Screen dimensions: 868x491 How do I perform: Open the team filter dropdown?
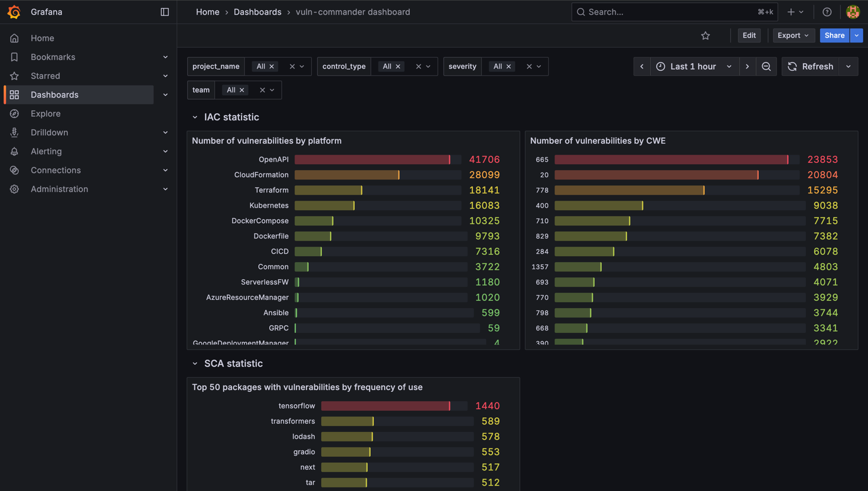click(x=272, y=90)
